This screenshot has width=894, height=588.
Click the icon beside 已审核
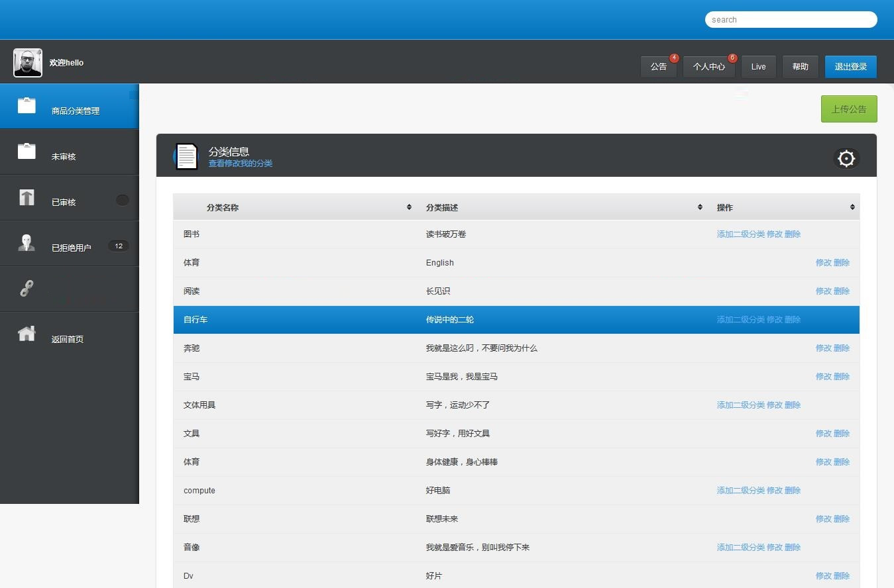click(x=27, y=197)
